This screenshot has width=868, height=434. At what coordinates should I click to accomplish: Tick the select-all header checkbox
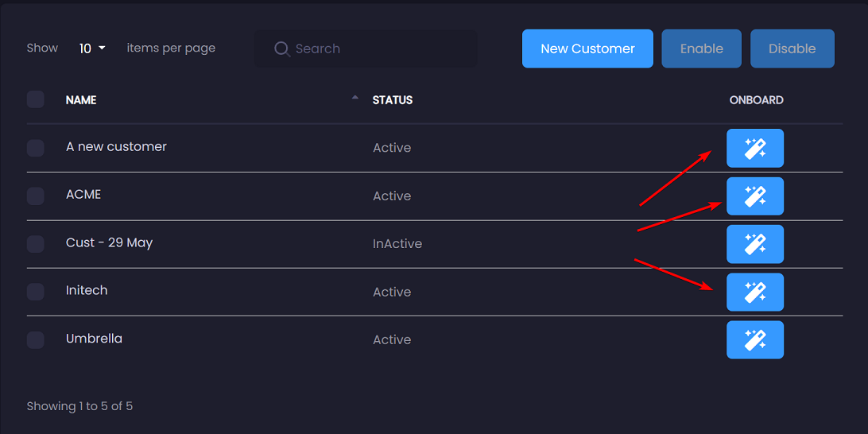click(x=36, y=99)
